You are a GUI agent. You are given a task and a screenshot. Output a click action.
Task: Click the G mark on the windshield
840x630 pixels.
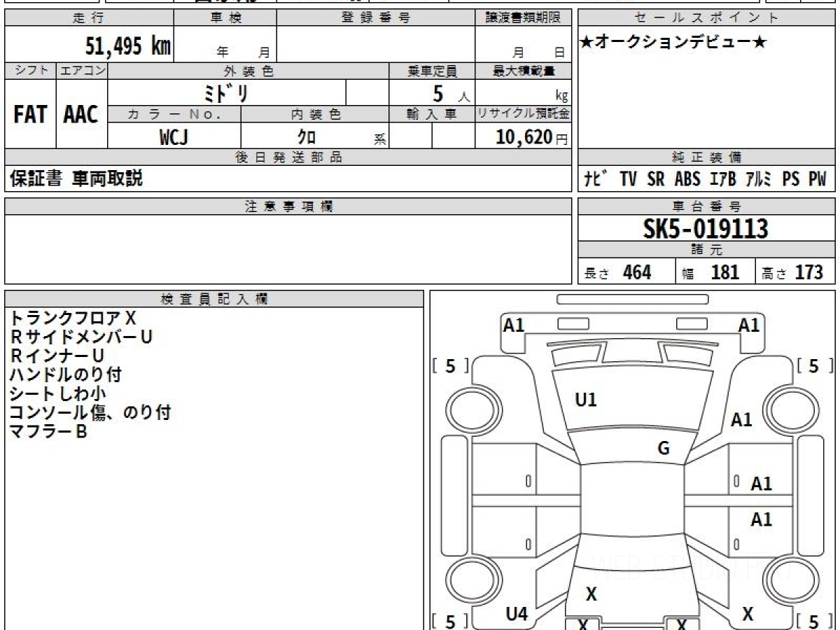[x=664, y=449]
